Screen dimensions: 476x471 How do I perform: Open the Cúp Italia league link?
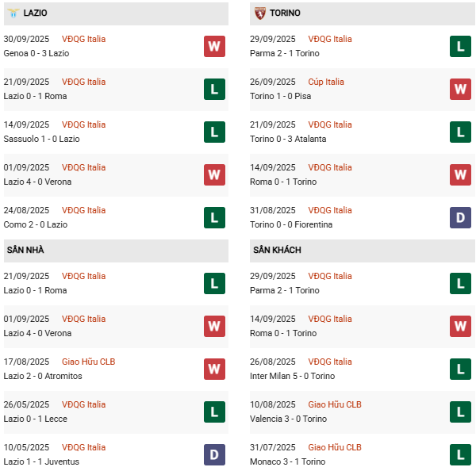330,82
